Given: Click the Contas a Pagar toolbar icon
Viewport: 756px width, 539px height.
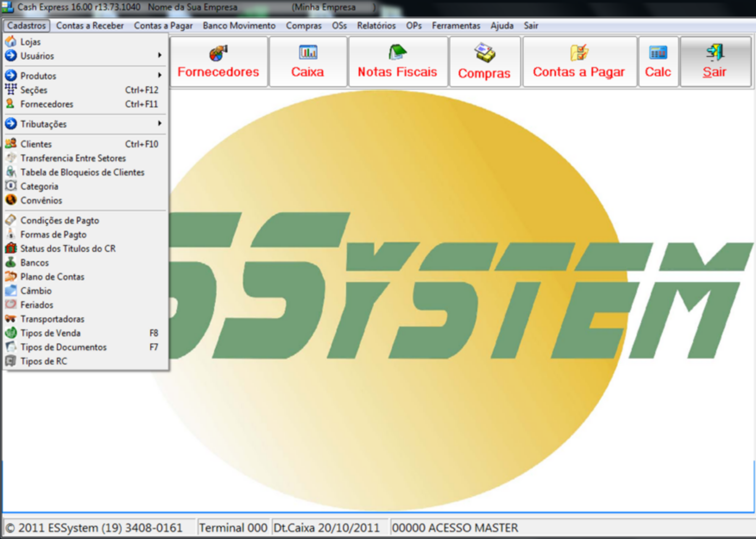Looking at the screenshot, I should coord(579,53).
